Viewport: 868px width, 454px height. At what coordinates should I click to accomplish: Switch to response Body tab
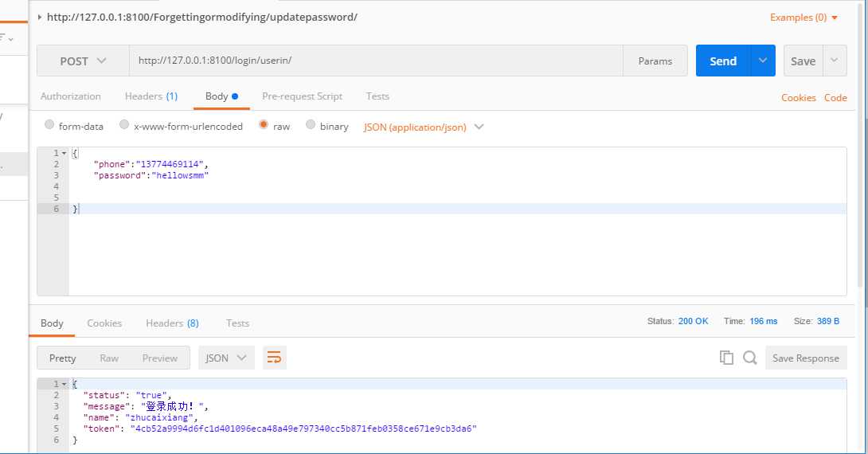click(x=52, y=323)
